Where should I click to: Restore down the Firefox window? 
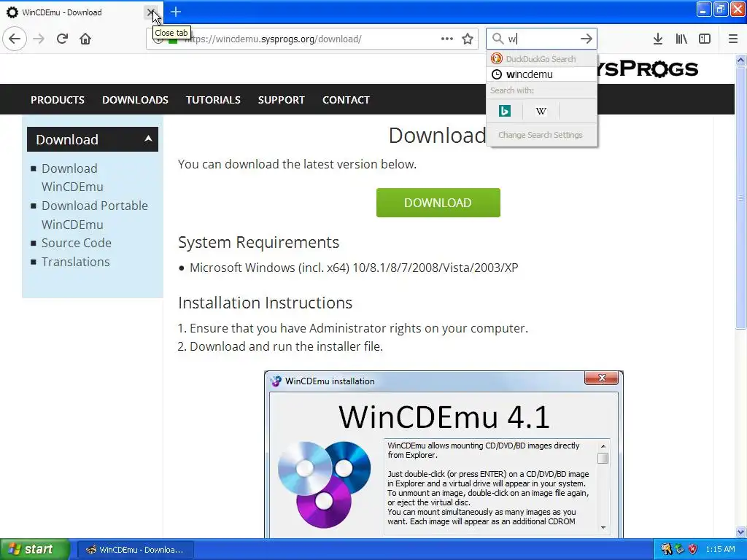coord(720,9)
